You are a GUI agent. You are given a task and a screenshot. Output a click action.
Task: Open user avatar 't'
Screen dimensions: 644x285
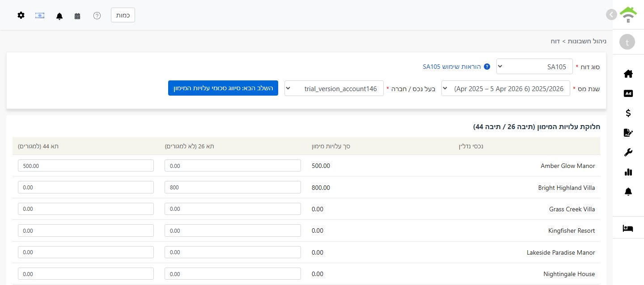click(x=627, y=42)
